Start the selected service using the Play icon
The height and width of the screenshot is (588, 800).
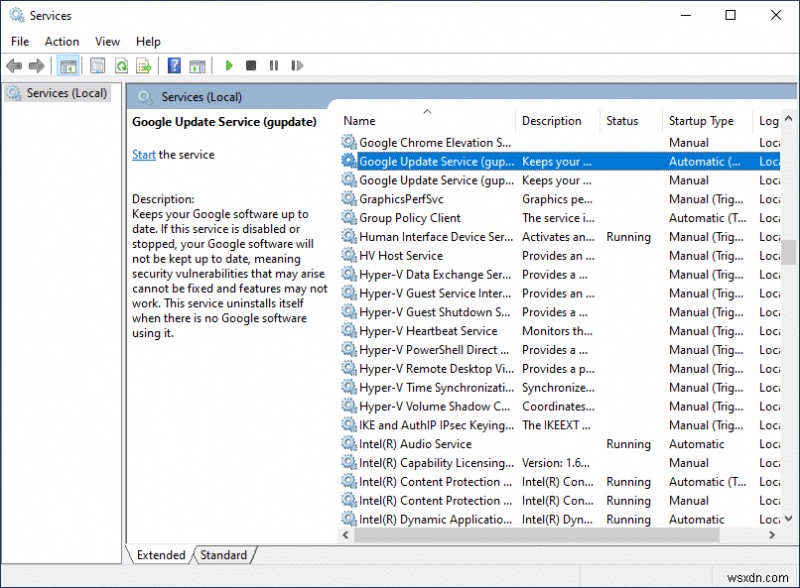click(x=229, y=65)
